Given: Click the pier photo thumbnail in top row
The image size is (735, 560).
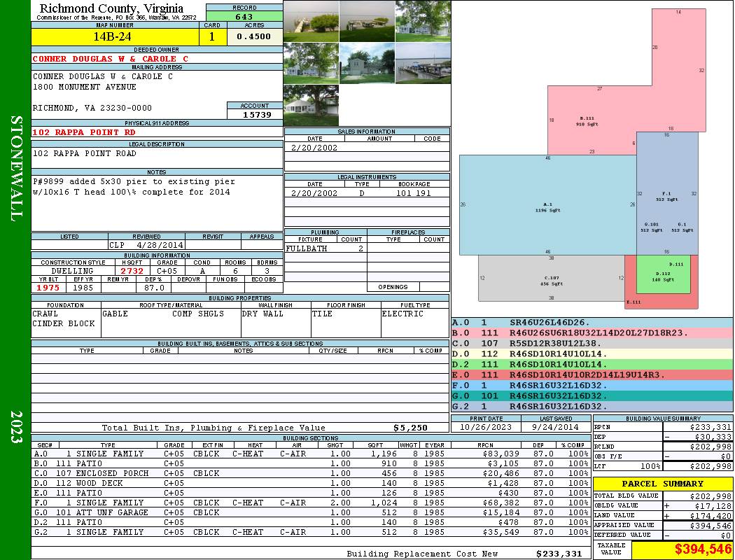Looking at the screenshot, I should click(x=311, y=22).
